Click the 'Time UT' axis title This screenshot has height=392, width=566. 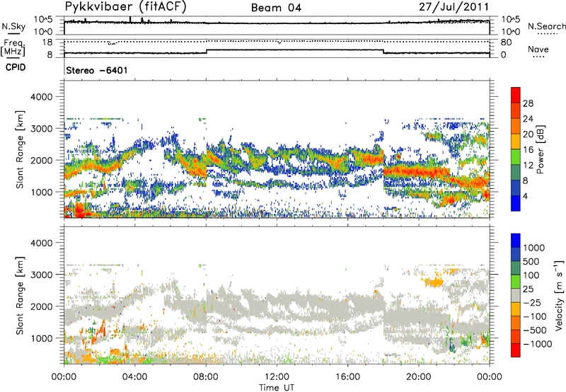point(277,388)
